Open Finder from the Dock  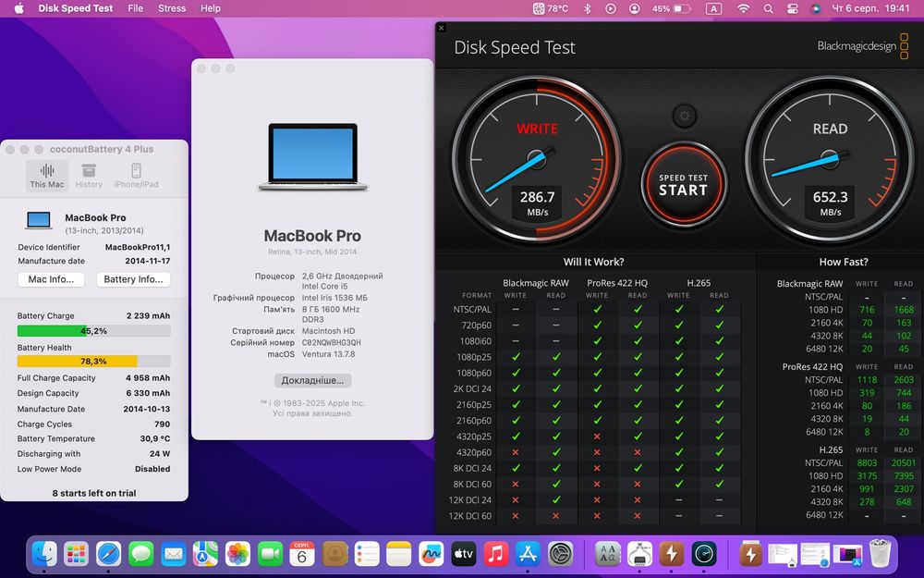44,554
